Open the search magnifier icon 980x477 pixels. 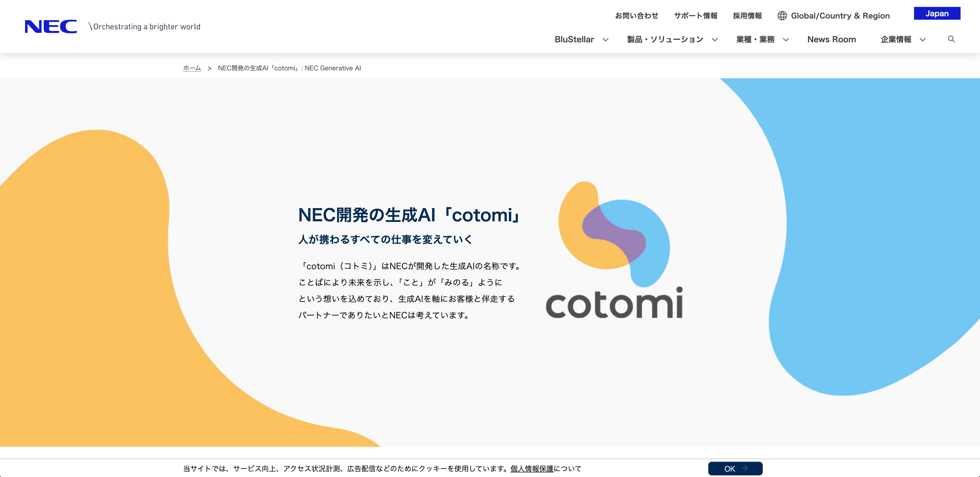(x=951, y=39)
